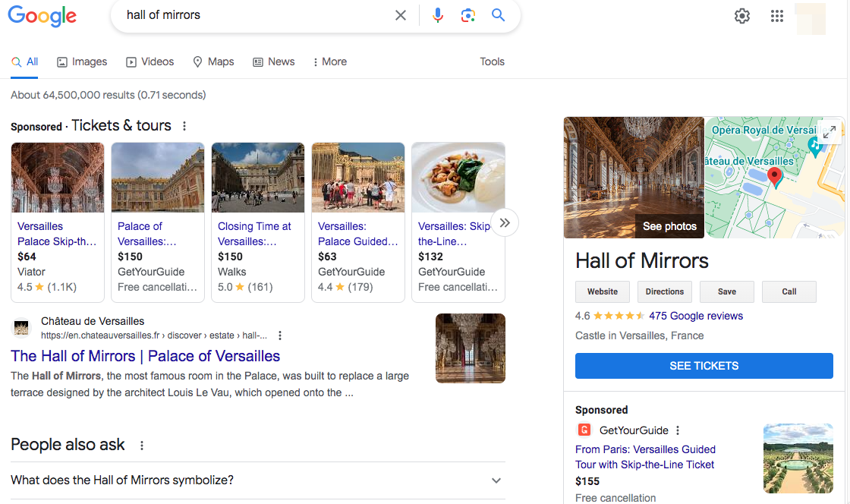
Task: Open Palace of Versailles $150 GetYourGuide listing
Action: tap(158, 222)
